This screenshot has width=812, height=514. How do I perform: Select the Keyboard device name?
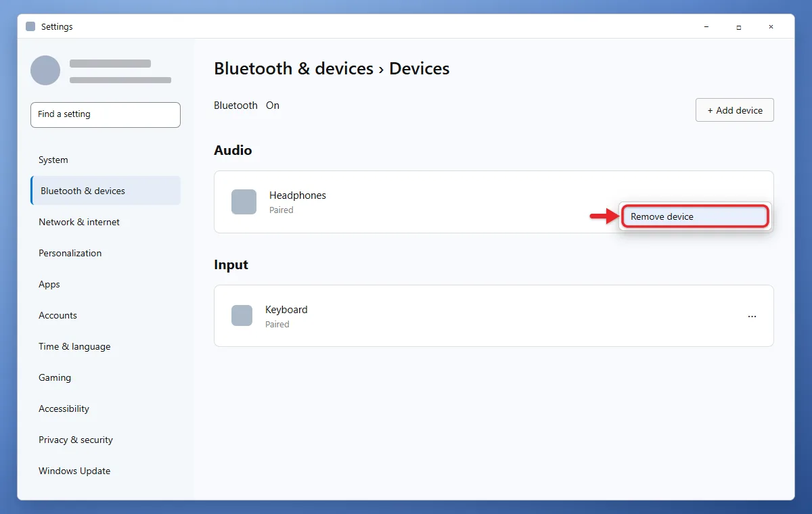pyautogui.click(x=286, y=310)
